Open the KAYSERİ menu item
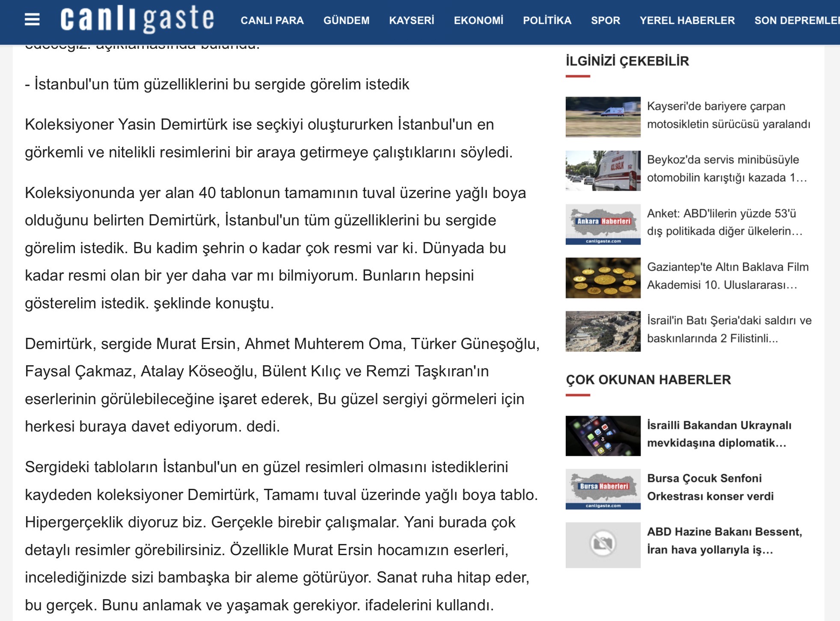 412,20
